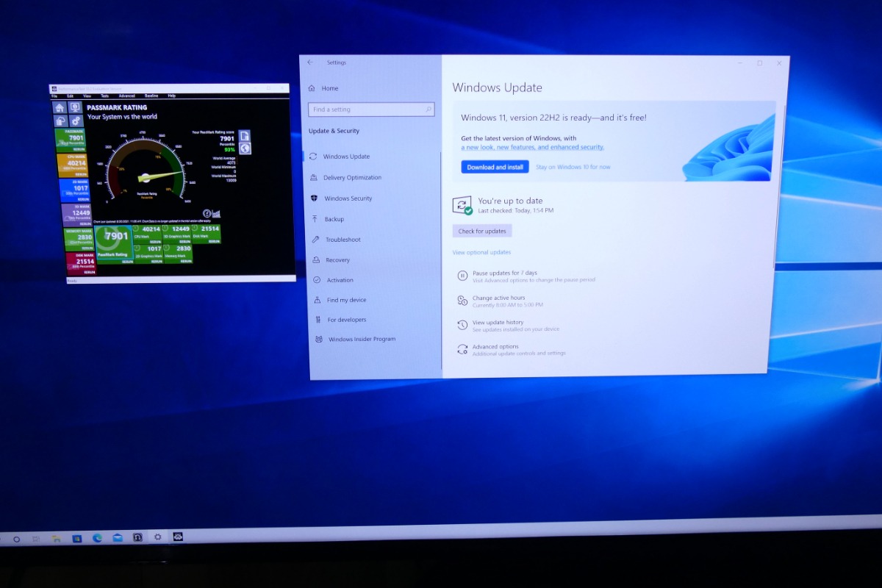Viewport: 882px width, 588px height.
Task: Open the gears settings icon in PerformanceTest
Action: 76,121
